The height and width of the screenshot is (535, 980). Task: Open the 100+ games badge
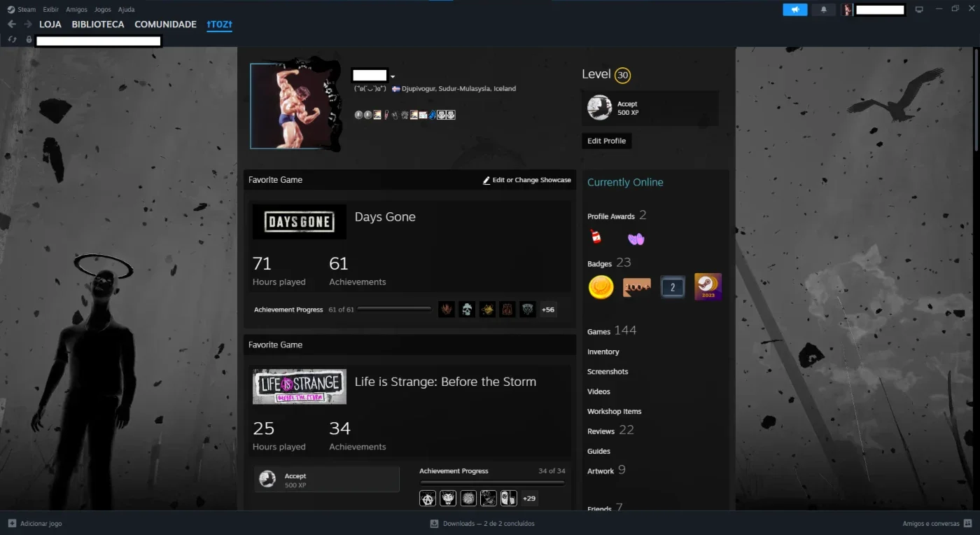click(x=637, y=286)
